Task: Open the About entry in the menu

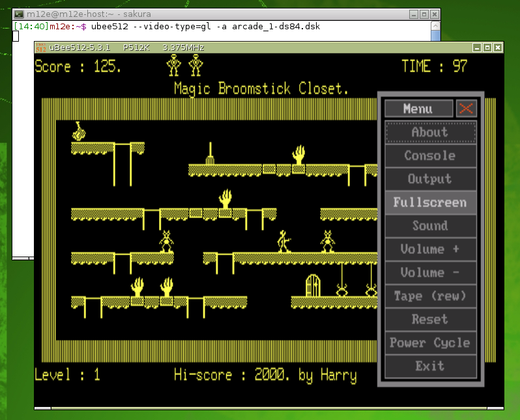Action: pyautogui.click(x=430, y=132)
